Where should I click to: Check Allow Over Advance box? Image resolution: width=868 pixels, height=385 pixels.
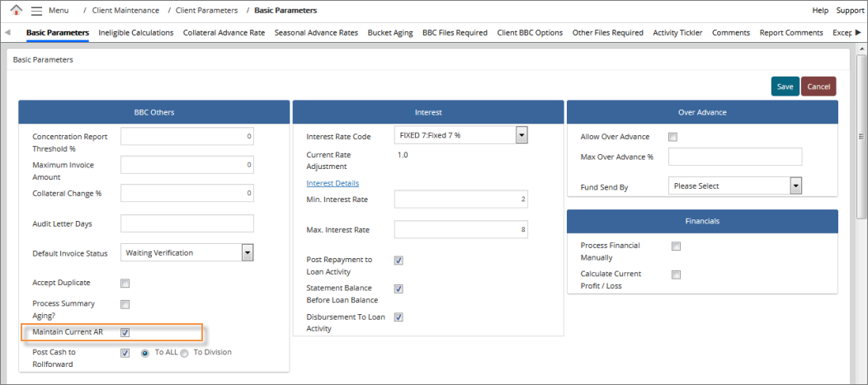[x=672, y=137]
